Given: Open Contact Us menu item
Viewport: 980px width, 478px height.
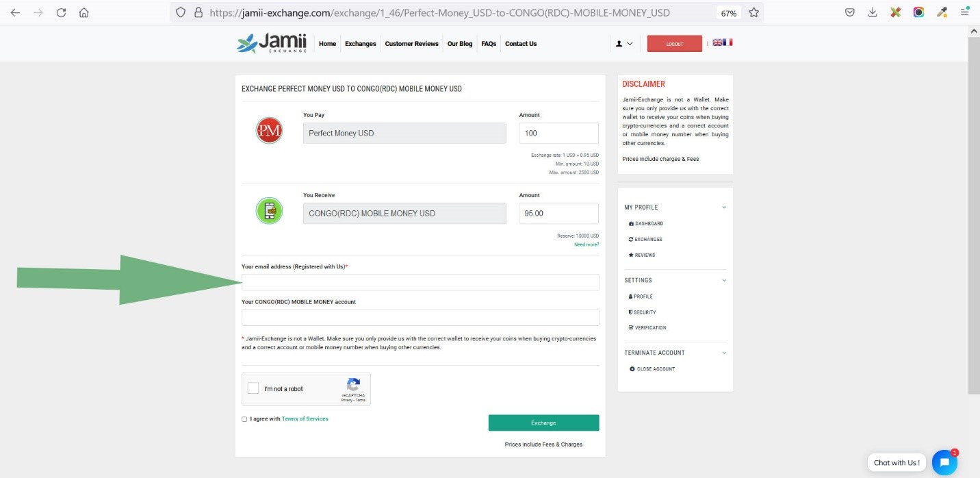Looking at the screenshot, I should pos(521,44).
